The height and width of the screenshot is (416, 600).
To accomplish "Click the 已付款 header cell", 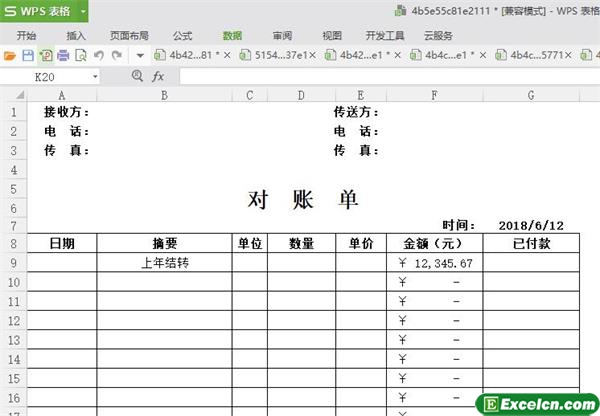I will pyautogui.click(x=531, y=243).
